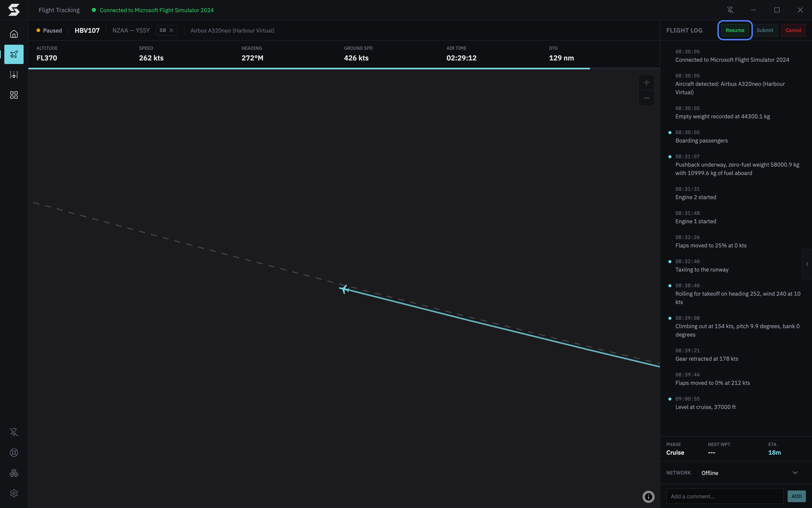Click the 129 nm DTG value
The width and height of the screenshot is (812, 508).
point(561,58)
